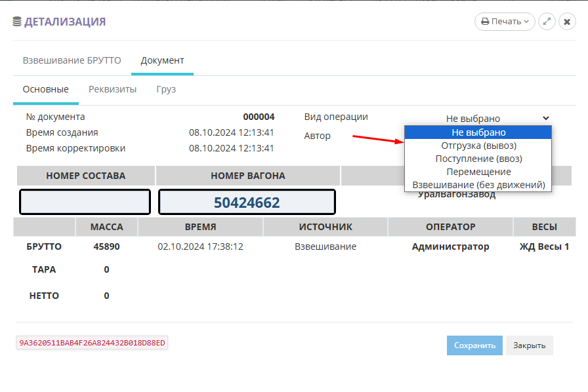
Task: Open the Печать print dropdown
Action: click(x=505, y=22)
